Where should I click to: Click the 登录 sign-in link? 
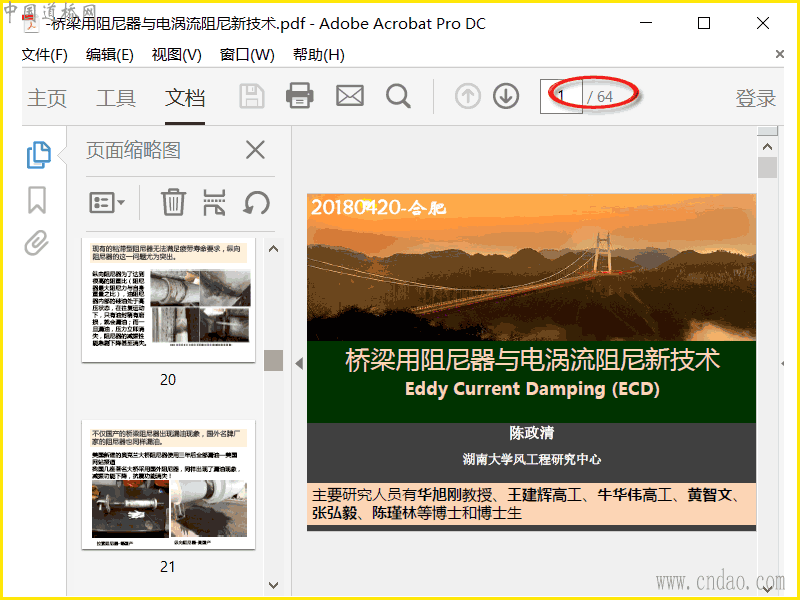[756, 98]
